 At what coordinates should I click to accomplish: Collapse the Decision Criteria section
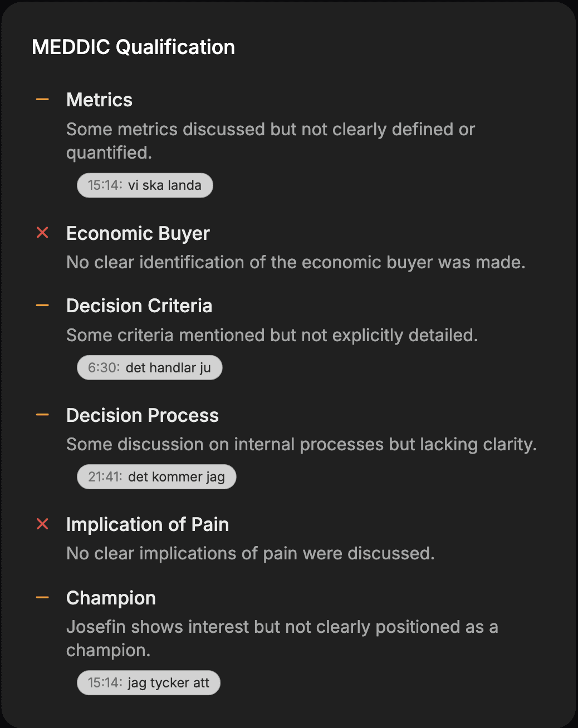point(139,306)
